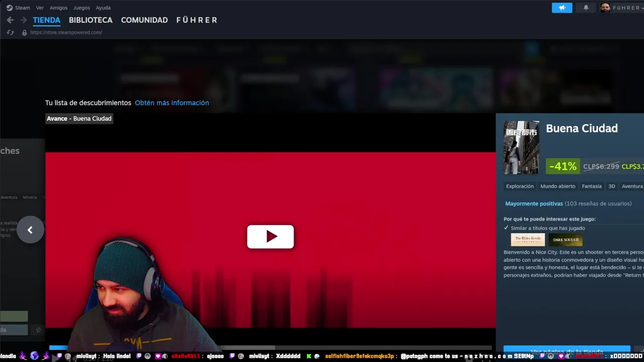Image resolution: width=644 pixels, height=362 pixels.
Task: Click the Dark Souls III thumbnail
Action: 566,240
